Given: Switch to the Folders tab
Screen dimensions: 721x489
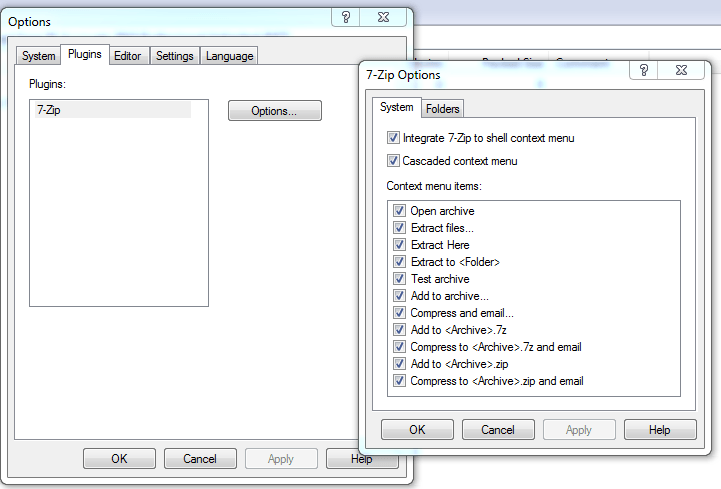Looking at the screenshot, I should point(442,108).
